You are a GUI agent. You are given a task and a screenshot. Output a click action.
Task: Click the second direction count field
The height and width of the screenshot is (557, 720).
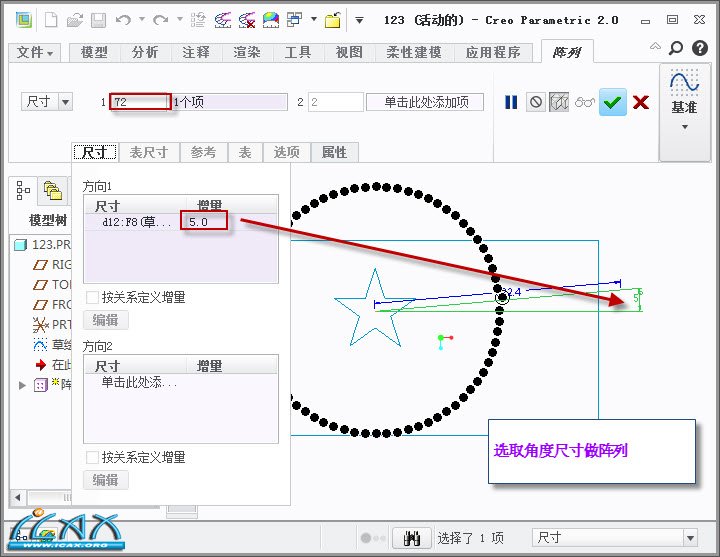coord(336,102)
